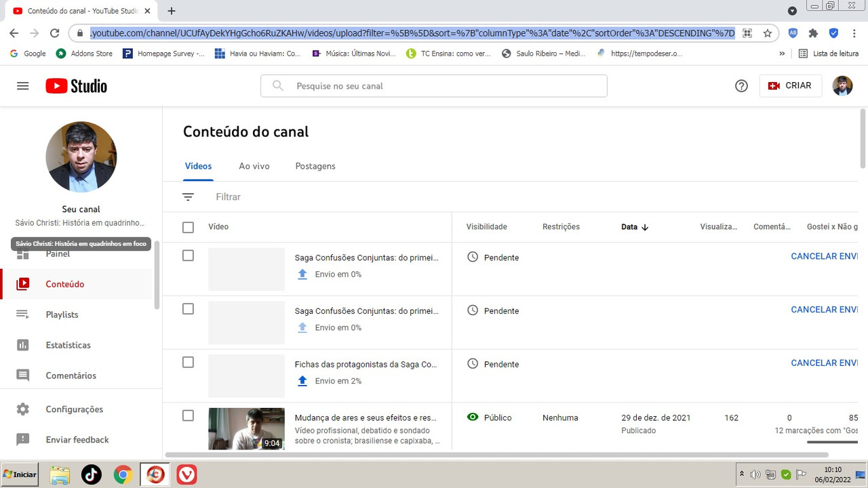868x488 pixels.
Task: Open the Postagens tab
Action: [315, 166]
